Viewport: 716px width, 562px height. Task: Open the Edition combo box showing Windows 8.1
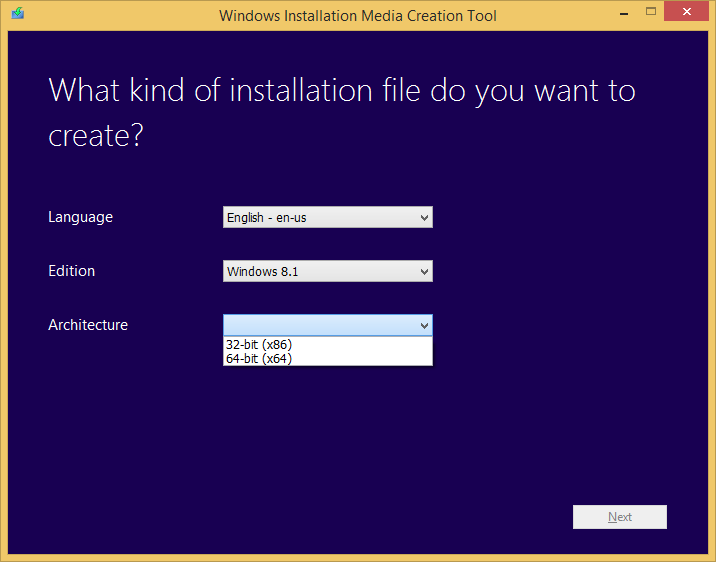click(318, 271)
